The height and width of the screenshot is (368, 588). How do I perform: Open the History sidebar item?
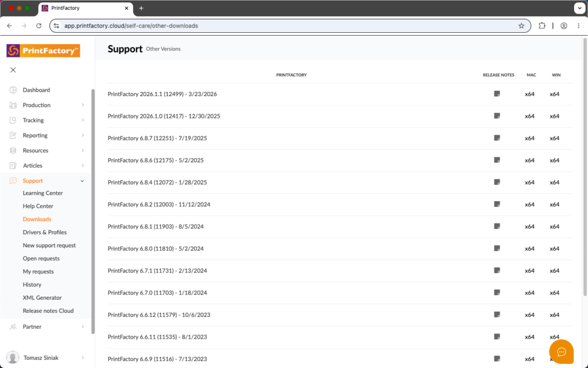pos(32,285)
